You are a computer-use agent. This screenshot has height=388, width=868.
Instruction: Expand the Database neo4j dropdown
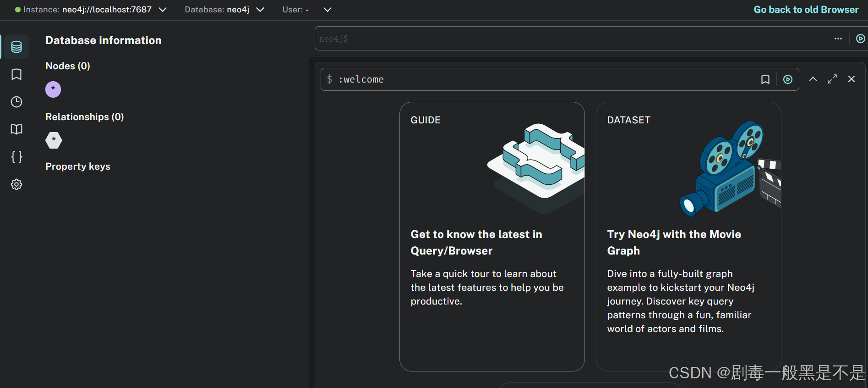tap(260, 10)
